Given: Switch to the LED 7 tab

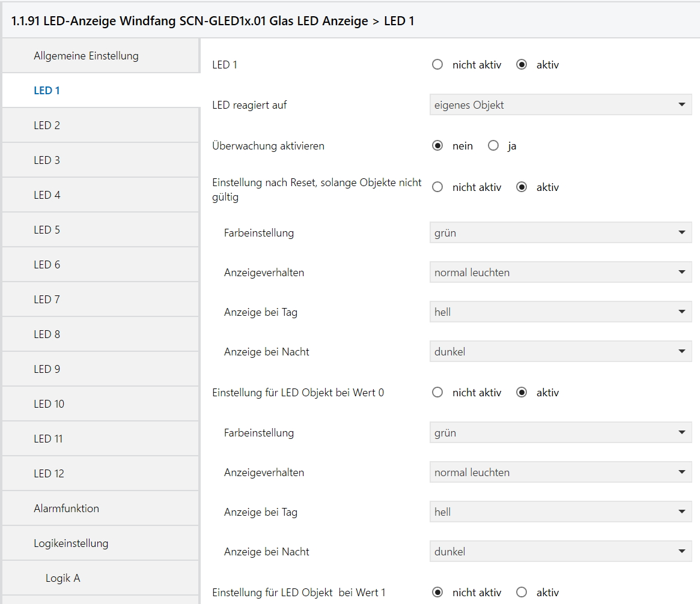Looking at the screenshot, I should (100, 300).
